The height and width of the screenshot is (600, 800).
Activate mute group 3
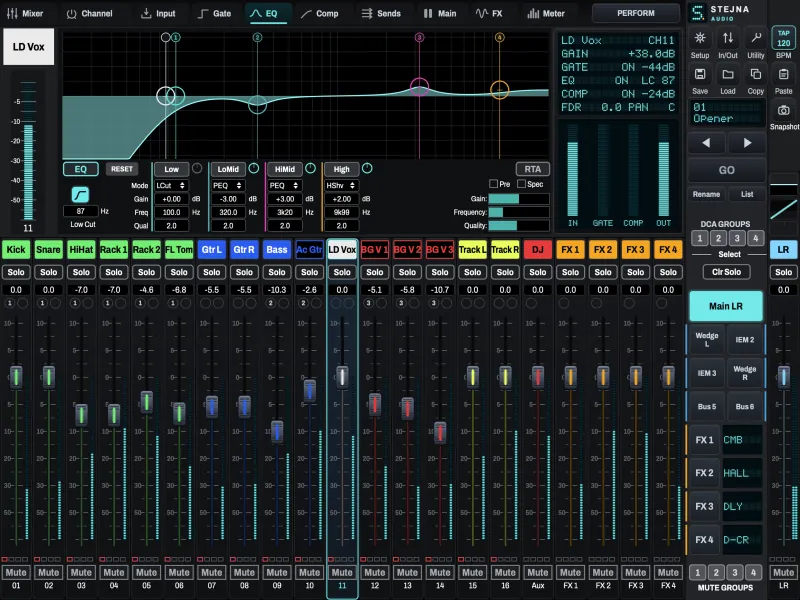735,572
